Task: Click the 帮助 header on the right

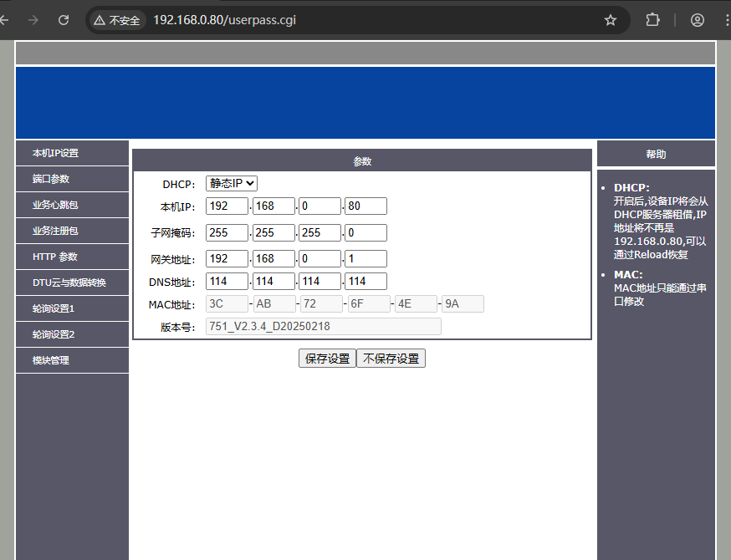Action: pos(656,154)
